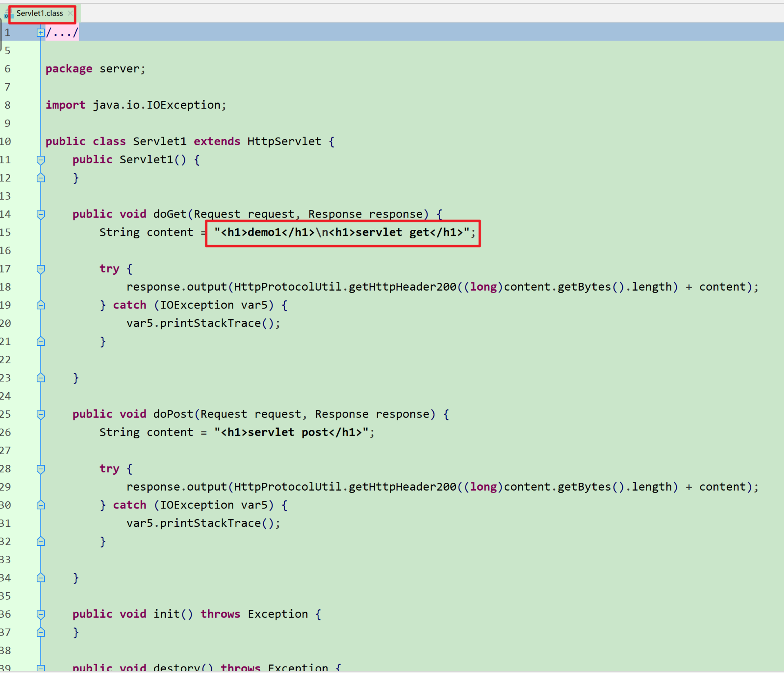784x673 pixels.
Task: Click the folded /.../ placeholder text
Action: pos(62,33)
